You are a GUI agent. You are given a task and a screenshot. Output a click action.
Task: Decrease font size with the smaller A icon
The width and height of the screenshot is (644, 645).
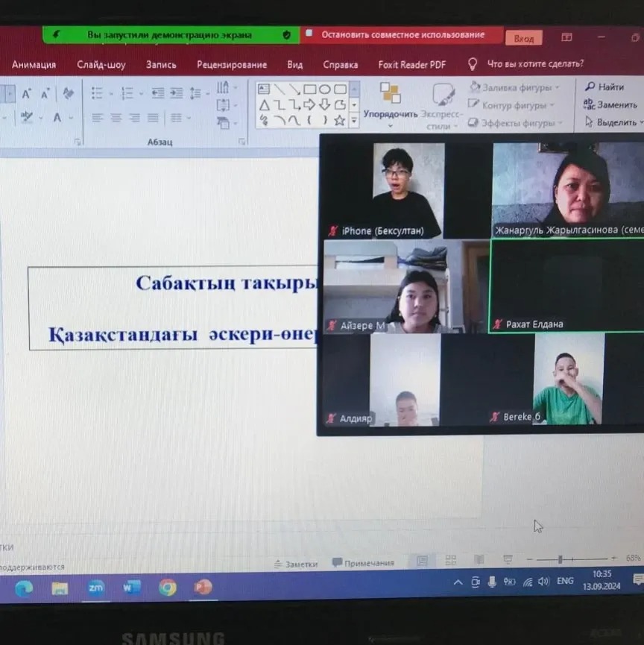click(45, 94)
